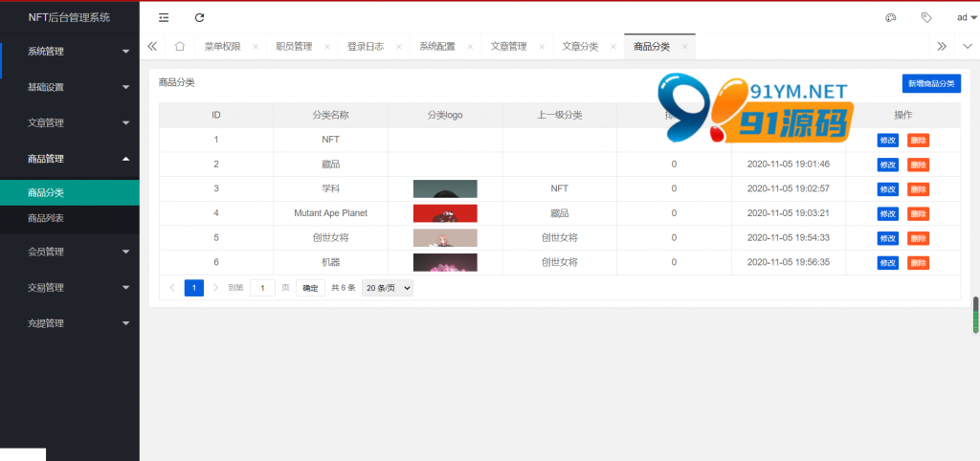Go to the home tab icon

pos(179,46)
